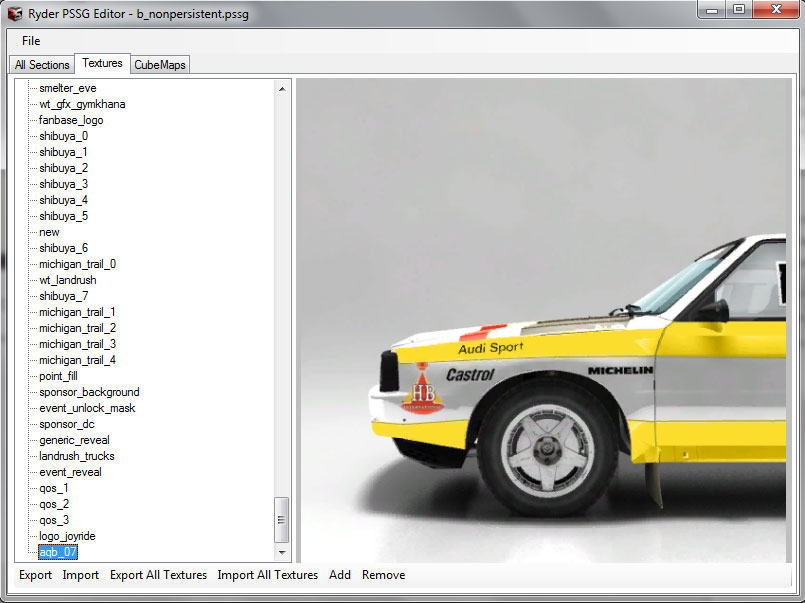
Task: Select the smelter_eve texture
Action: click(x=68, y=88)
